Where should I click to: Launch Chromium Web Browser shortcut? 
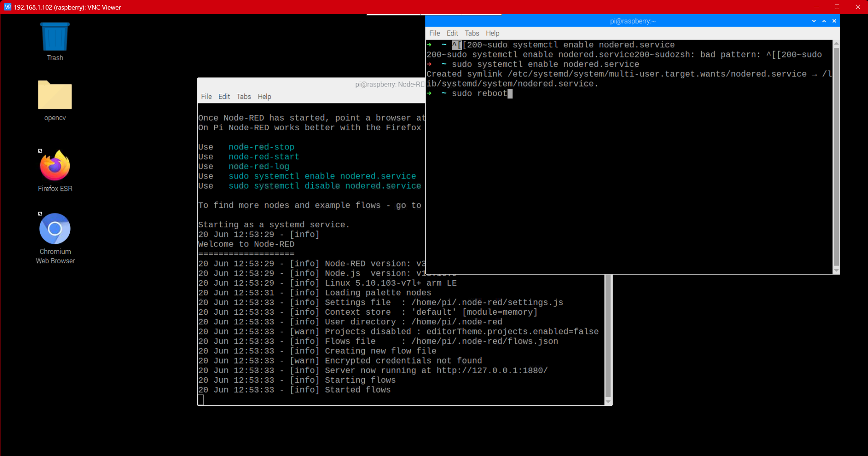55,229
